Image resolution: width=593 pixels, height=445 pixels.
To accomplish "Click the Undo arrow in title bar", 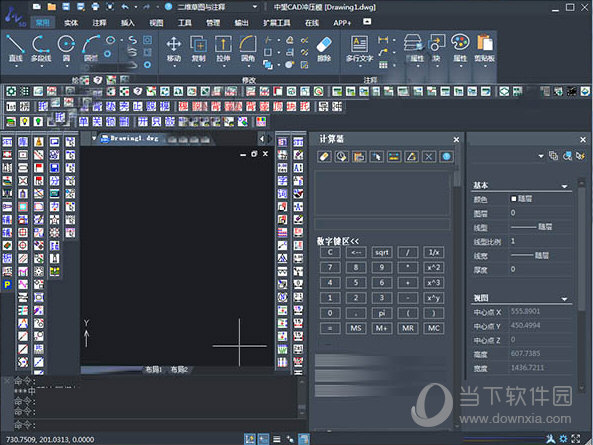I will point(125,6).
